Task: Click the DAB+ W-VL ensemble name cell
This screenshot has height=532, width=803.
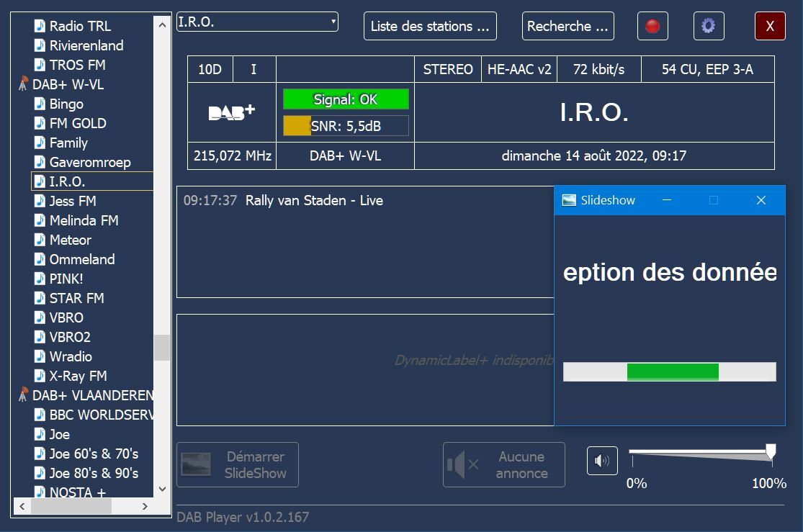Action: pos(345,155)
